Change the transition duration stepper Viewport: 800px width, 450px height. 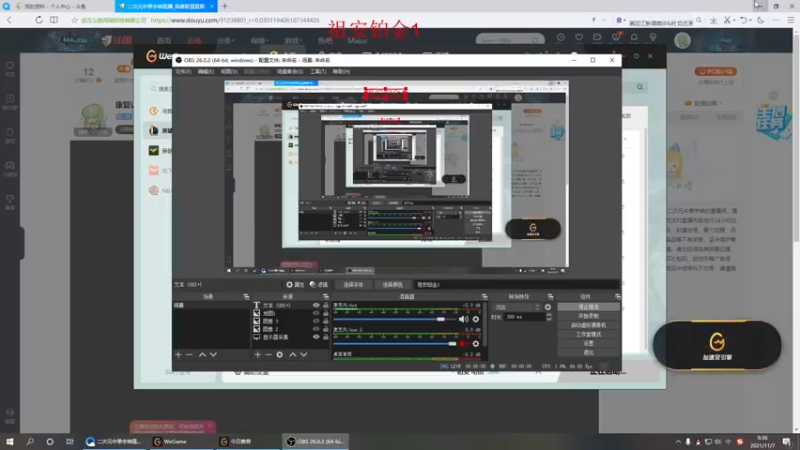coord(549,317)
